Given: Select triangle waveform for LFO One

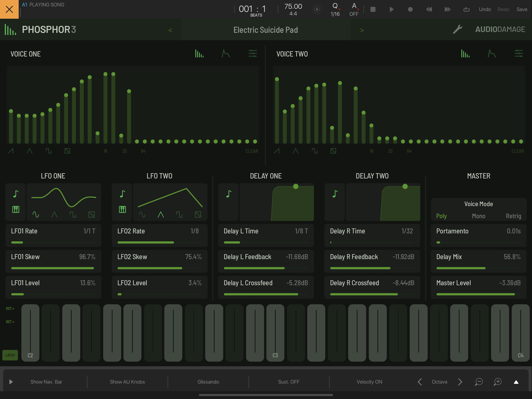Looking at the screenshot, I should point(54,215).
